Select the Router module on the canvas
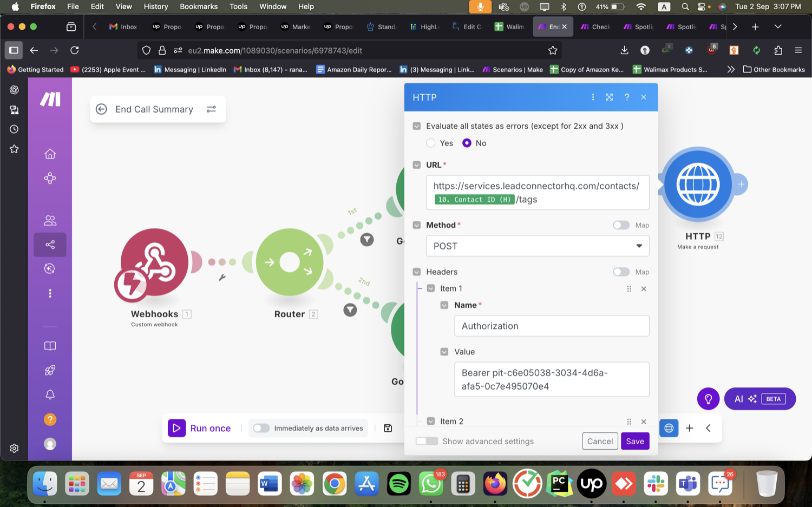The height and width of the screenshot is (507, 812). [x=289, y=262]
